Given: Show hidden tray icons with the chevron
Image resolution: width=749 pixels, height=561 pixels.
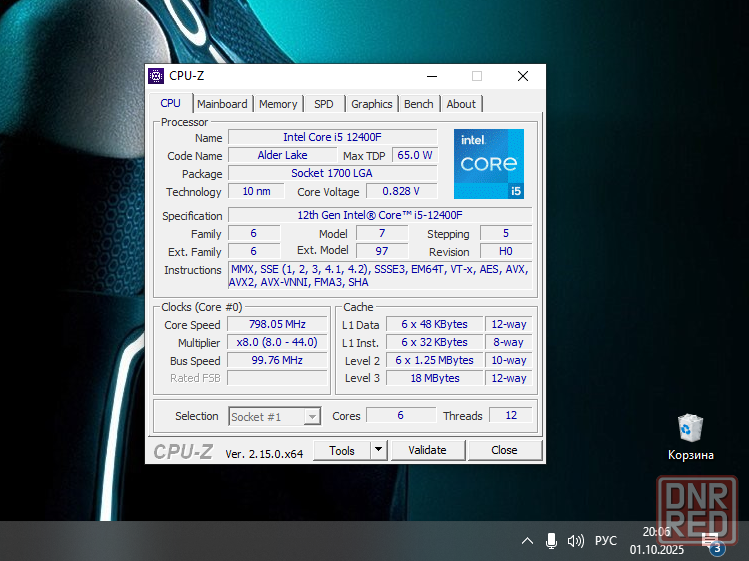Looking at the screenshot, I should [527, 541].
